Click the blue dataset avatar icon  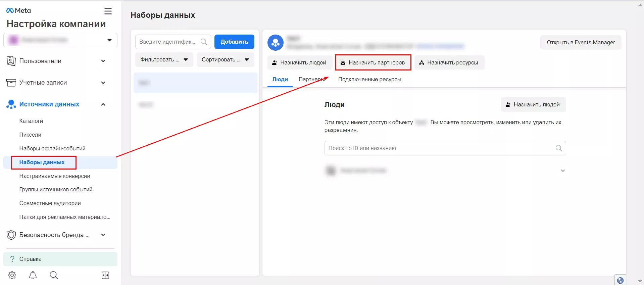(x=276, y=43)
